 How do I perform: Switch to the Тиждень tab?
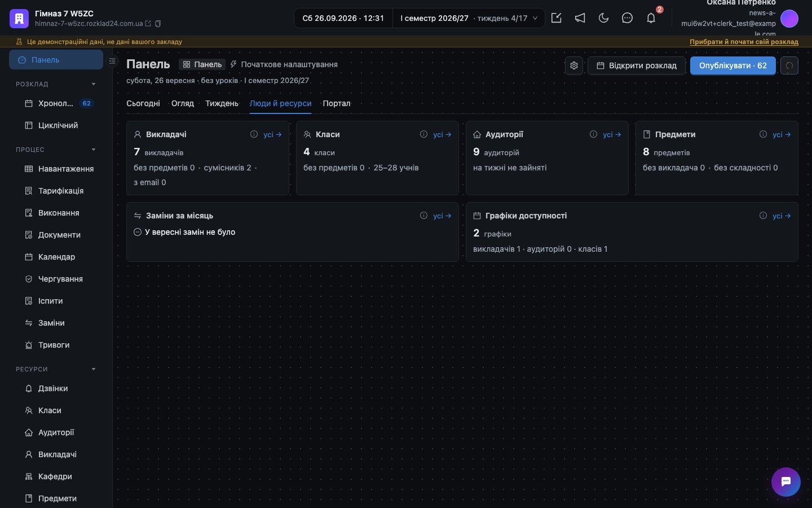pos(222,103)
